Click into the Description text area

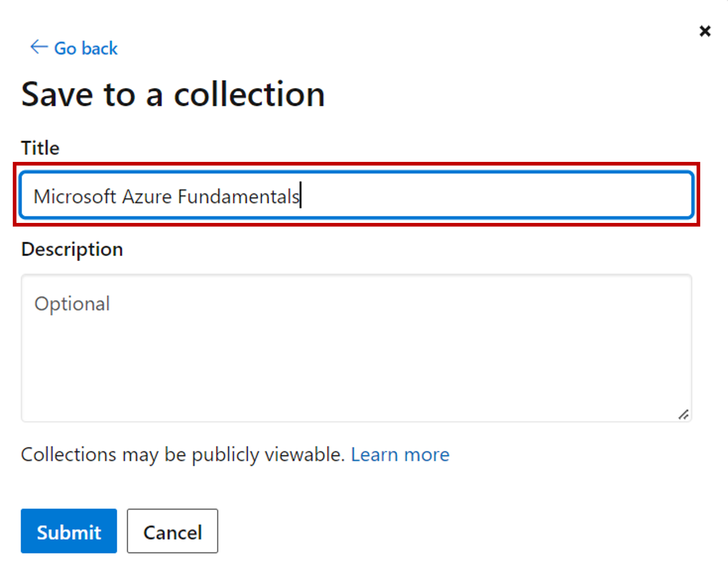357,348
